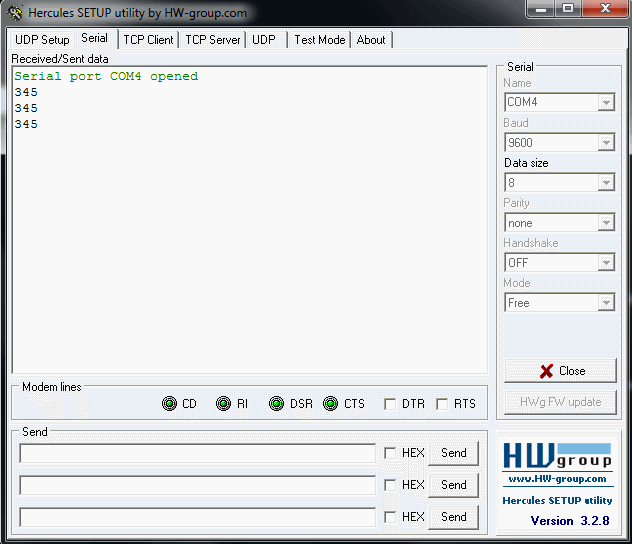Switch to the UDP tab

(264, 40)
